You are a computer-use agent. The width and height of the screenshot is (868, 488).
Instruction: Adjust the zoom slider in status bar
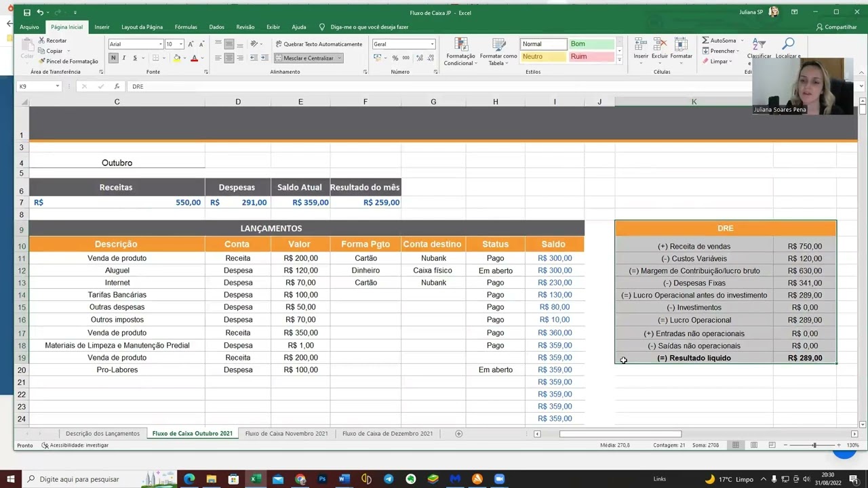pyautogui.click(x=814, y=445)
